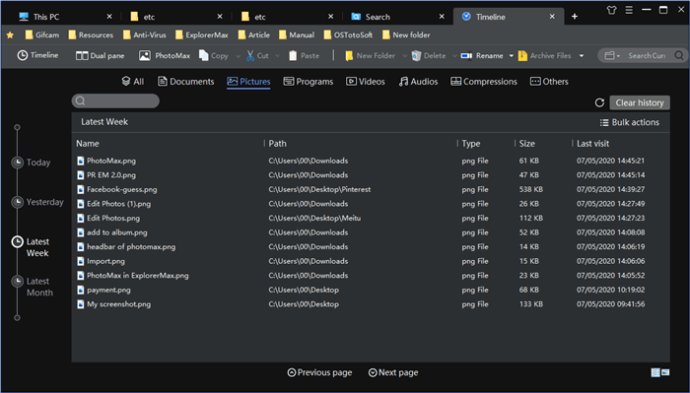Toggle Dual pane mode
The image size is (690, 393).
click(x=100, y=55)
